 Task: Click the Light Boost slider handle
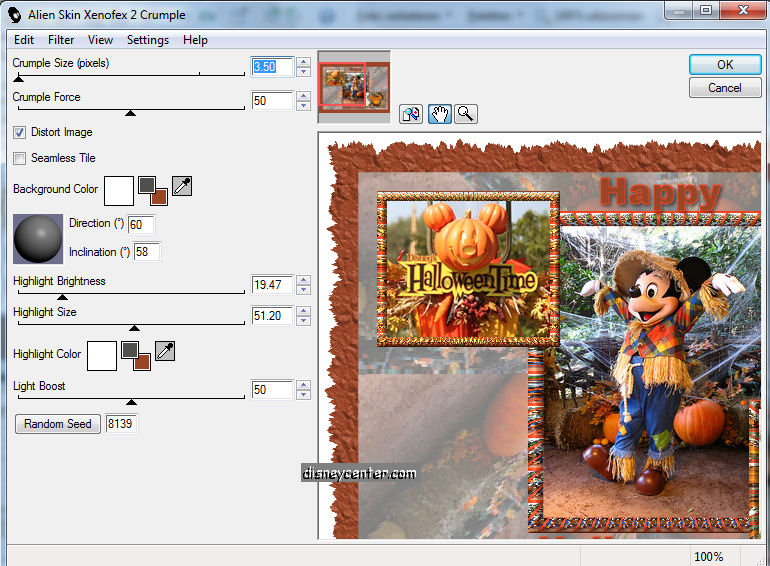pyautogui.click(x=131, y=402)
